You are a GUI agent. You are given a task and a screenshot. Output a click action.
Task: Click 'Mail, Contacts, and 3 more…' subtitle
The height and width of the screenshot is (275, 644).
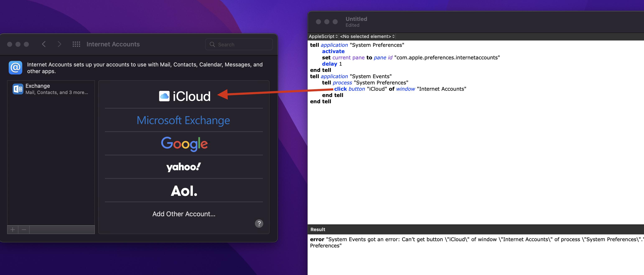pyautogui.click(x=57, y=93)
